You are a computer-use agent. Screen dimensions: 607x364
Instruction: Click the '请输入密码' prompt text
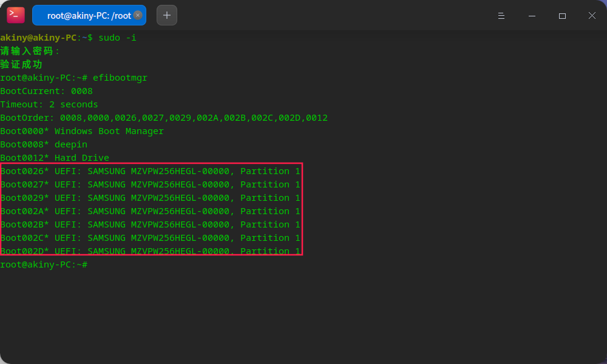29,51
